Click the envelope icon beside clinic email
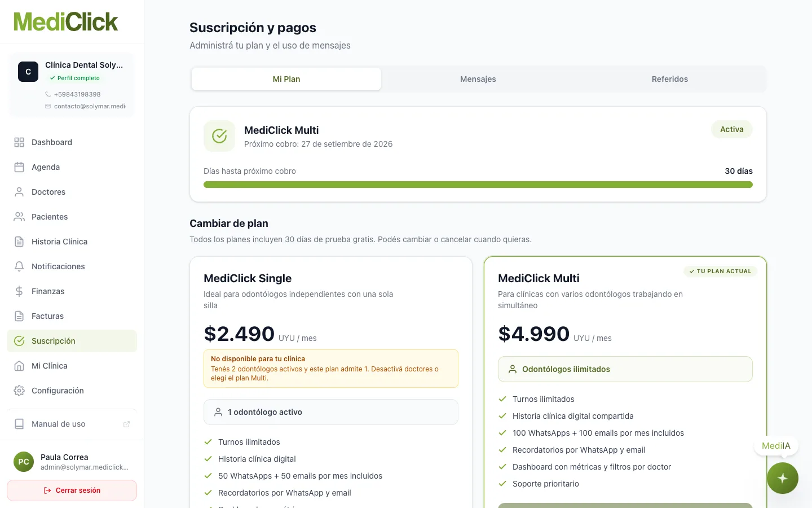This screenshot has height=508, width=812. click(x=48, y=106)
